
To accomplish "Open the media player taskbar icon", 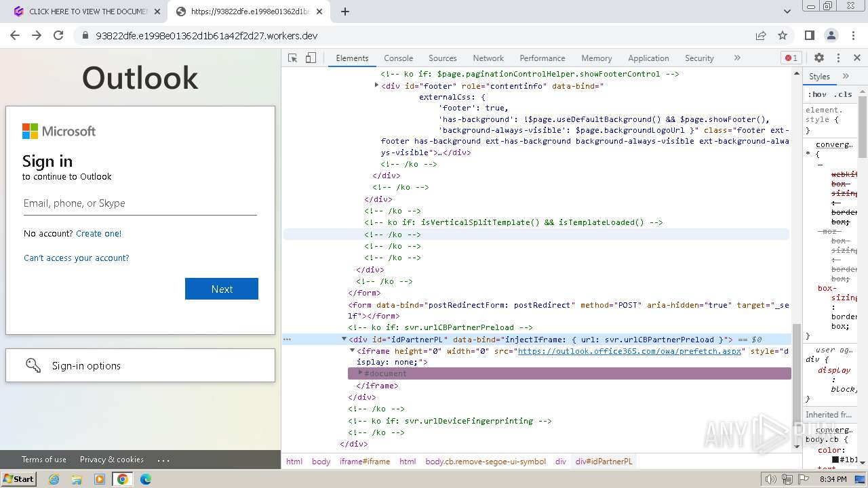I will click(100, 479).
